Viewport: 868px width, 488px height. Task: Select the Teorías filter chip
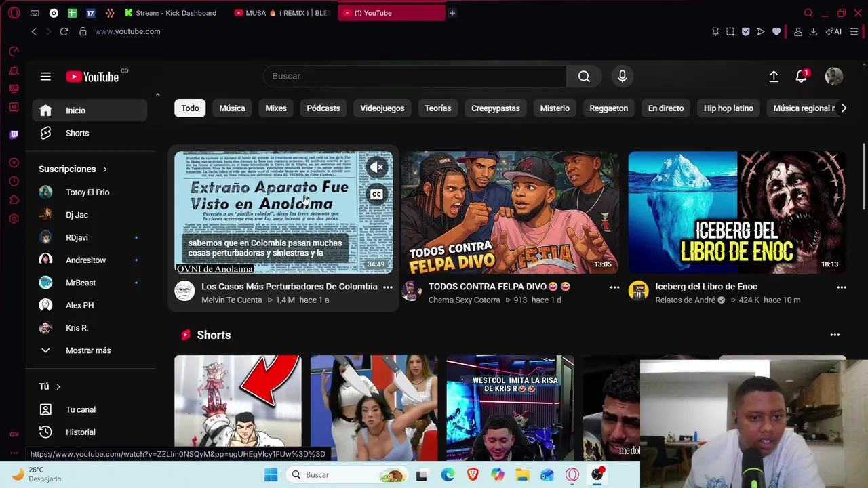pos(438,108)
